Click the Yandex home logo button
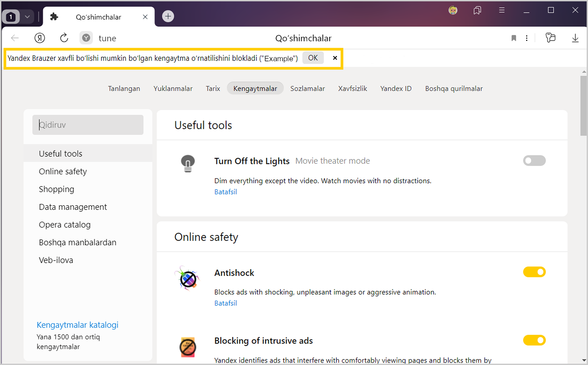The image size is (588, 365). click(40, 38)
